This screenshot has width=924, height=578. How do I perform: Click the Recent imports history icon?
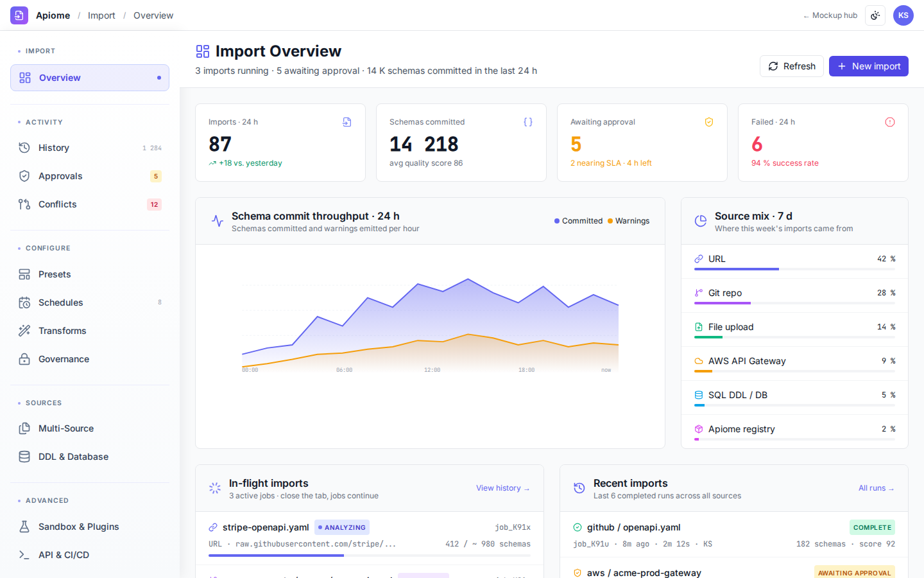click(579, 488)
